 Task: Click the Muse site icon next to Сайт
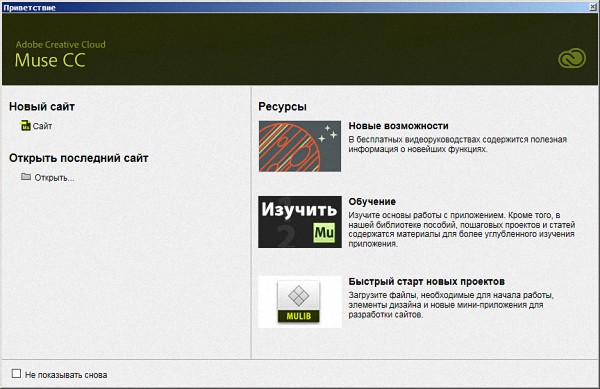[x=26, y=125]
